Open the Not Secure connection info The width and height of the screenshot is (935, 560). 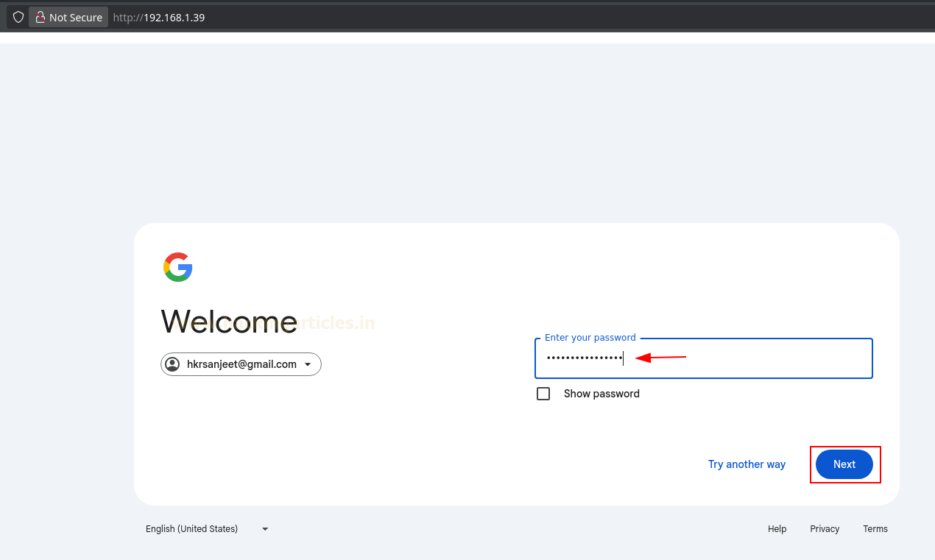coord(68,17)
